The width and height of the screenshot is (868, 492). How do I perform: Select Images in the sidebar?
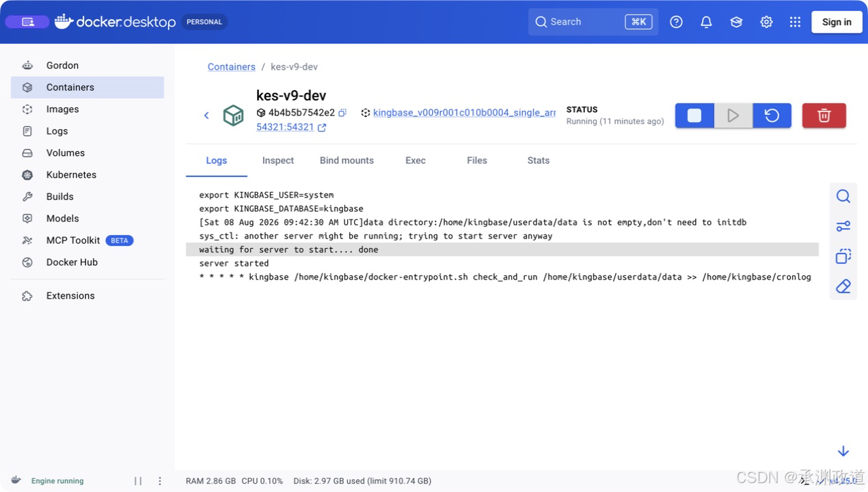87,109
